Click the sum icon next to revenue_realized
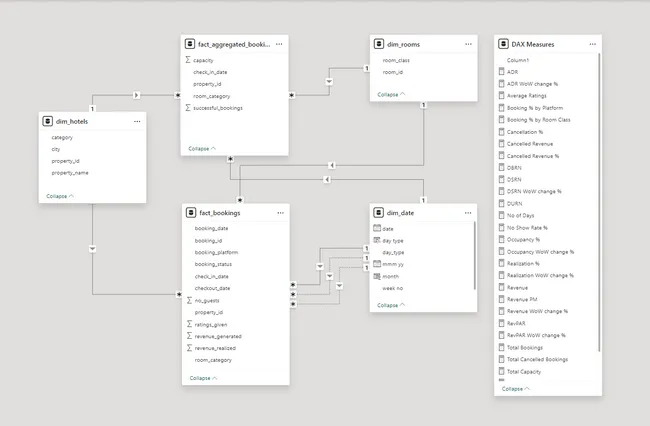The width and height of the screenshot is (650, 426). click(x=188, y=348)
